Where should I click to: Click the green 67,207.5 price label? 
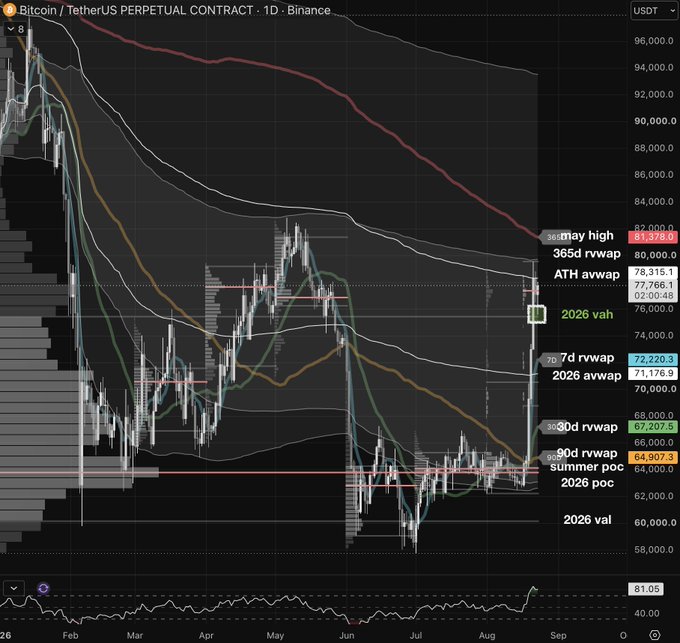653,427
